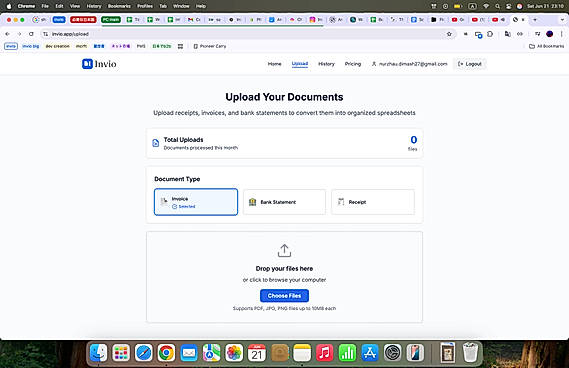This screenshot has width=569, height=368.
Task: Click the browser forward arrow
Action: pos(19,34)
